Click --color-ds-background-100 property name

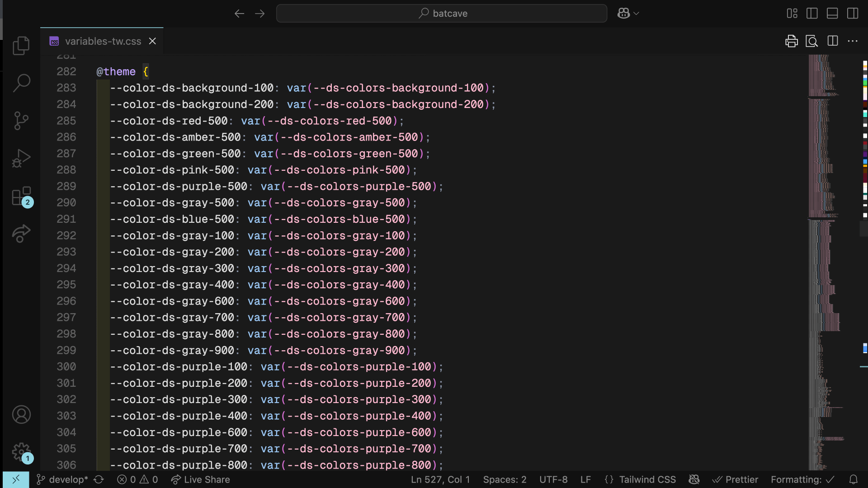click(192, 88)
